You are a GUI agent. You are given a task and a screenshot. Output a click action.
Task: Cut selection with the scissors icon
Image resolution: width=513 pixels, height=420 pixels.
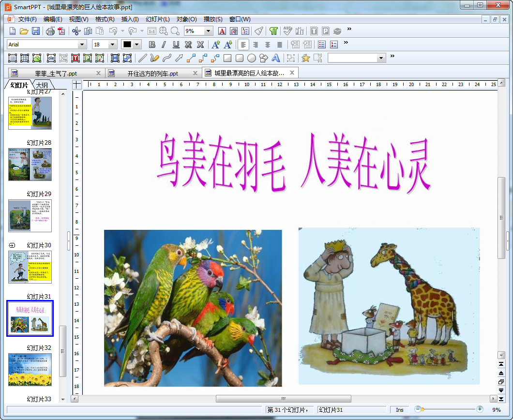click(x=76, y=31)
